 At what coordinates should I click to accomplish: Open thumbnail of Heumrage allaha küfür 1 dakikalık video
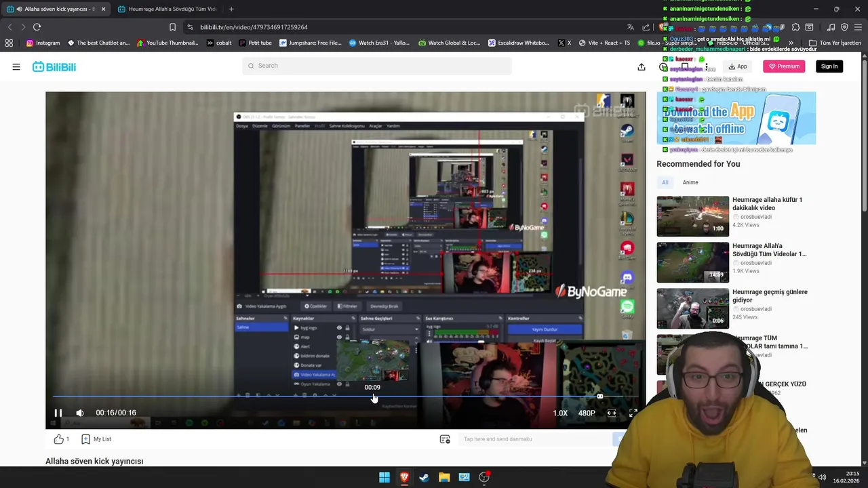pos(692,216)
